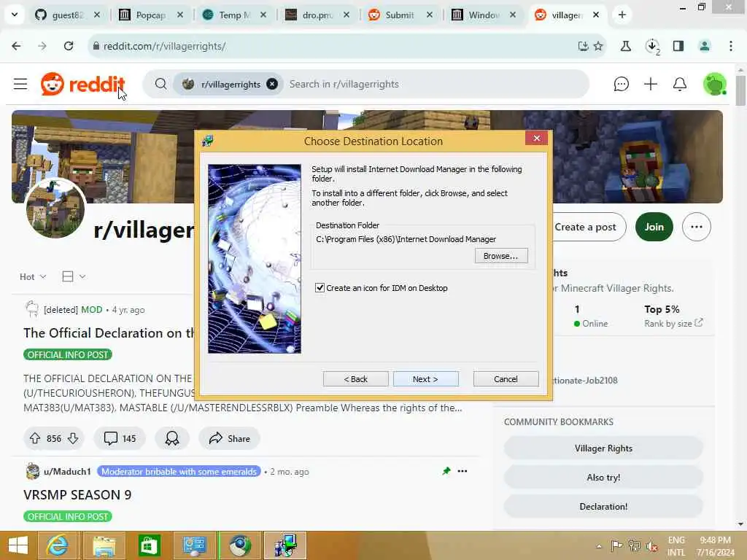
Task: Go to the Reddit home logo
Action: [x=82, y=85]
